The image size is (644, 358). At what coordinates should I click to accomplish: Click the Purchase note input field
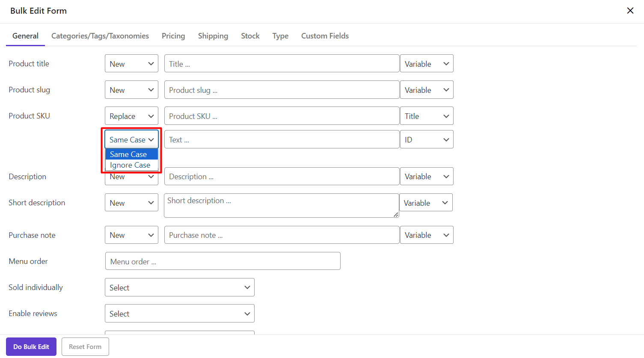[282, 235]
